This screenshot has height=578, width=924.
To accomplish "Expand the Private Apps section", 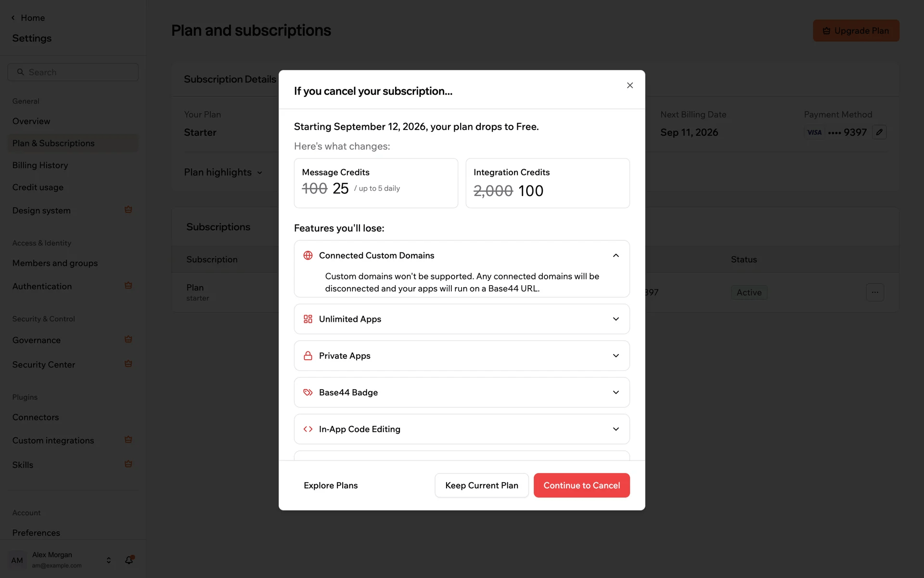I will click(x=616, y=355).
